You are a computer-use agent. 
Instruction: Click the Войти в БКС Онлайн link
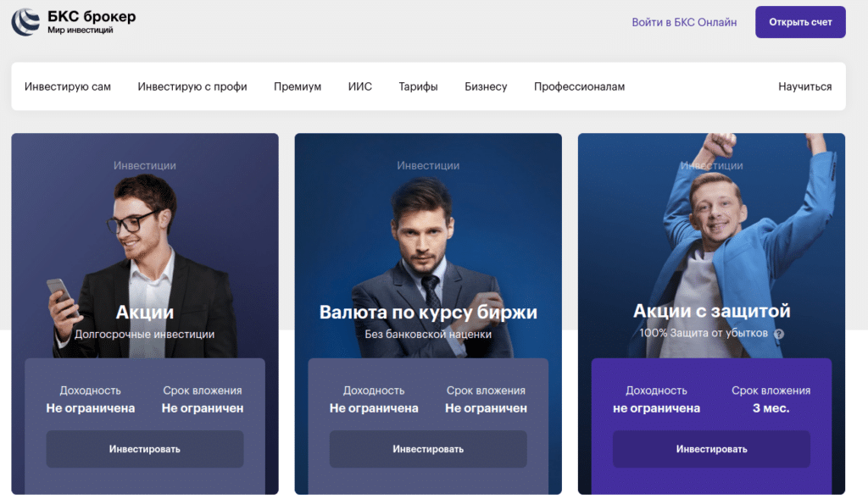click(684, 22)
